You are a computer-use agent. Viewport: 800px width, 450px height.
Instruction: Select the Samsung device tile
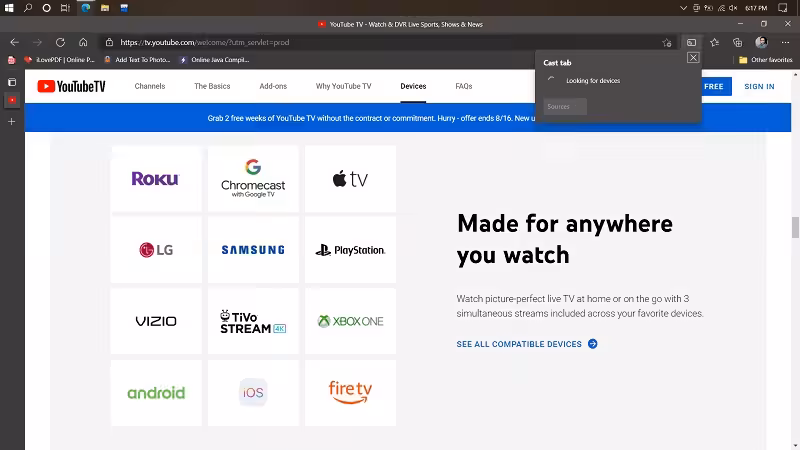click(253, 250)
